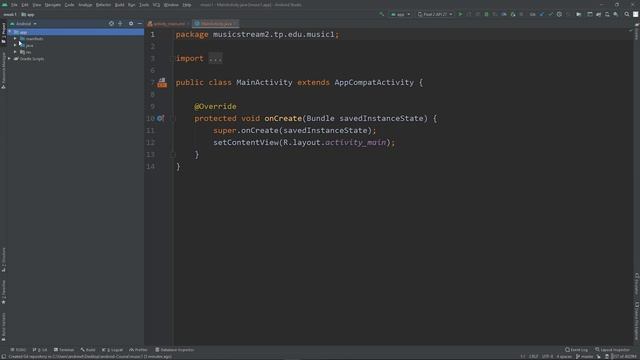Expand the res folder
640x360 pixels.
click(x=16, y=52)
